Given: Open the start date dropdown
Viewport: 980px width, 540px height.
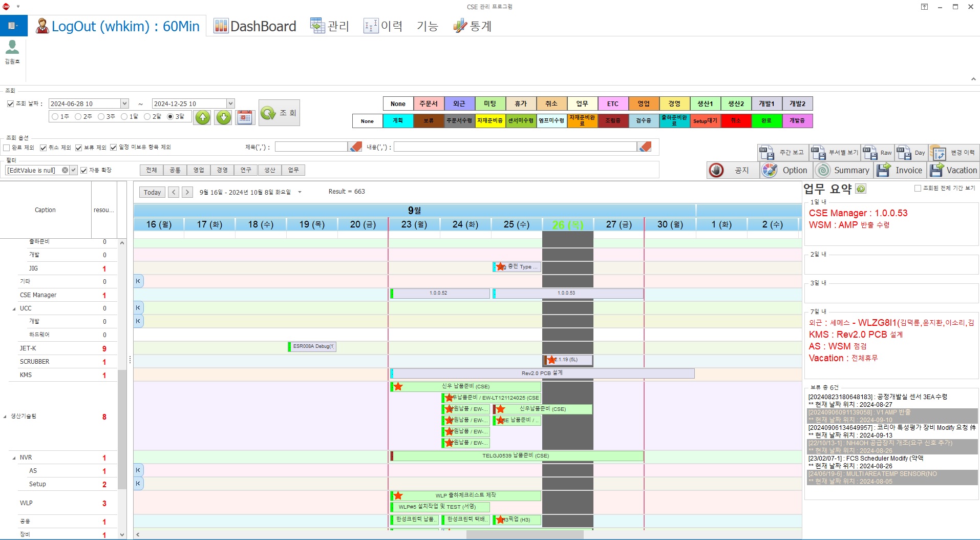Looking at the screenshot, I should coord(124,103).
